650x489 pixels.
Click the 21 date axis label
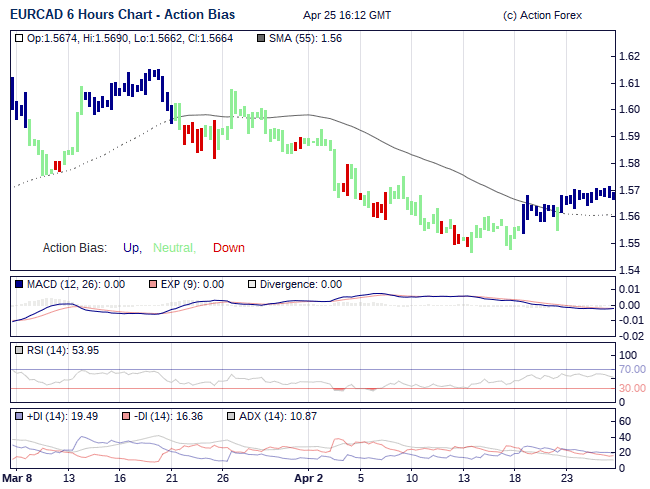click(172, 478)
